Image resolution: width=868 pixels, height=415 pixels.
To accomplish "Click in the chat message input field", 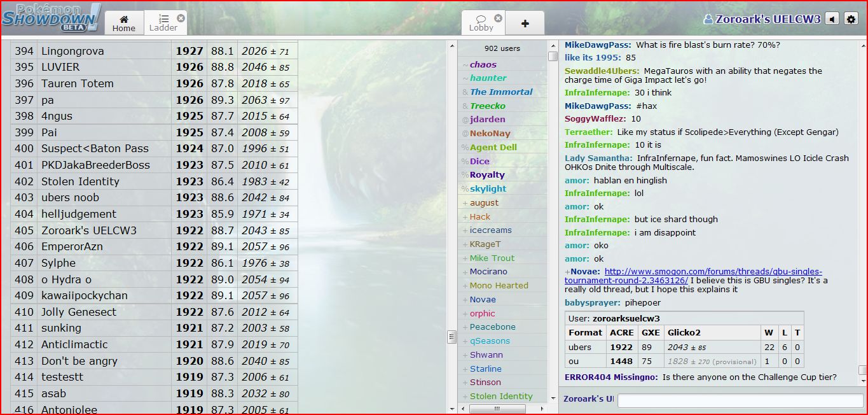I will pyautogui.click(x=740, y=400).
